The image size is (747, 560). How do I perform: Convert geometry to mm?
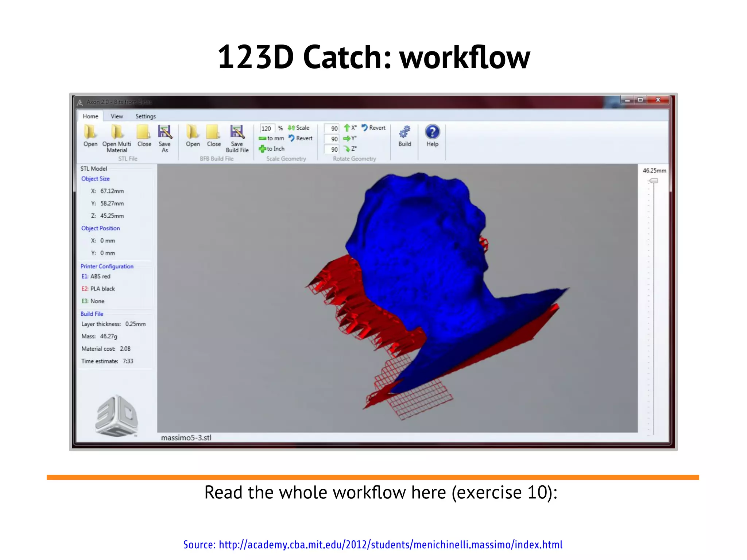(x=271, y=139)
